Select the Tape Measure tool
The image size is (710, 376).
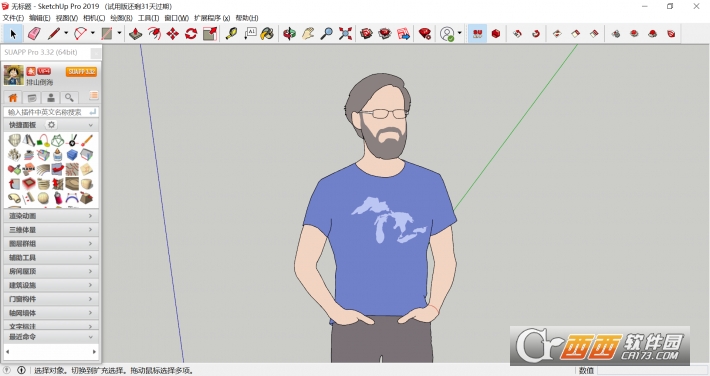coord(231,34)
